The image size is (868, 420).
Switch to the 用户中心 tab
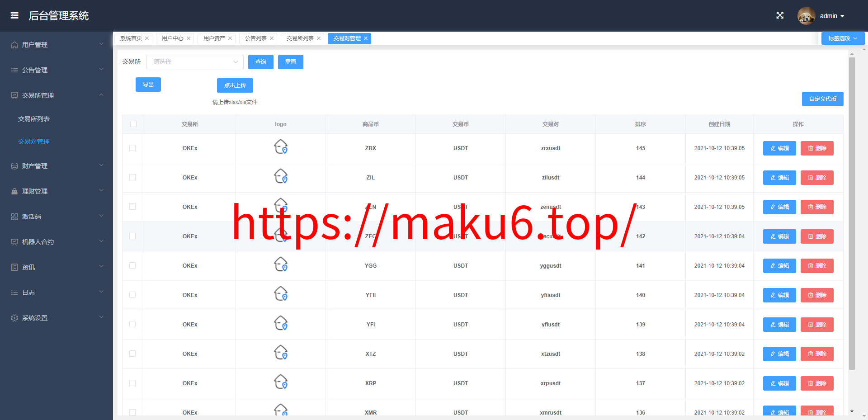[x=173, y=38]
